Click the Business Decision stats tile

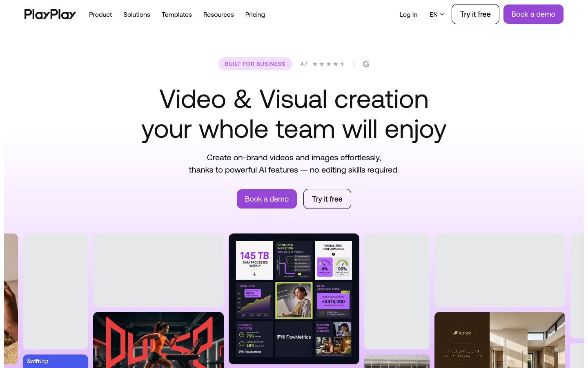[254, 339]
